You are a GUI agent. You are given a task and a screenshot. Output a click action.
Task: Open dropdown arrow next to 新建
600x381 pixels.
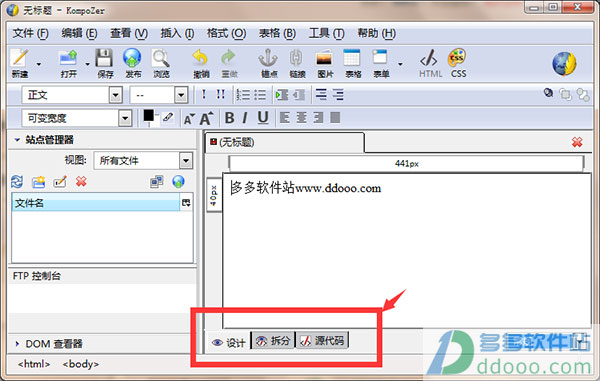tap(39, 64)
